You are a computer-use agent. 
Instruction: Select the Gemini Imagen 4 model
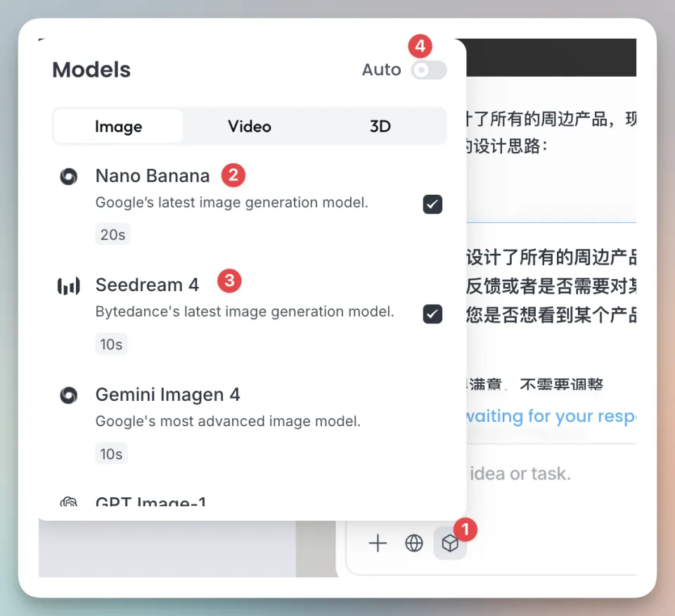pos(167,395)
